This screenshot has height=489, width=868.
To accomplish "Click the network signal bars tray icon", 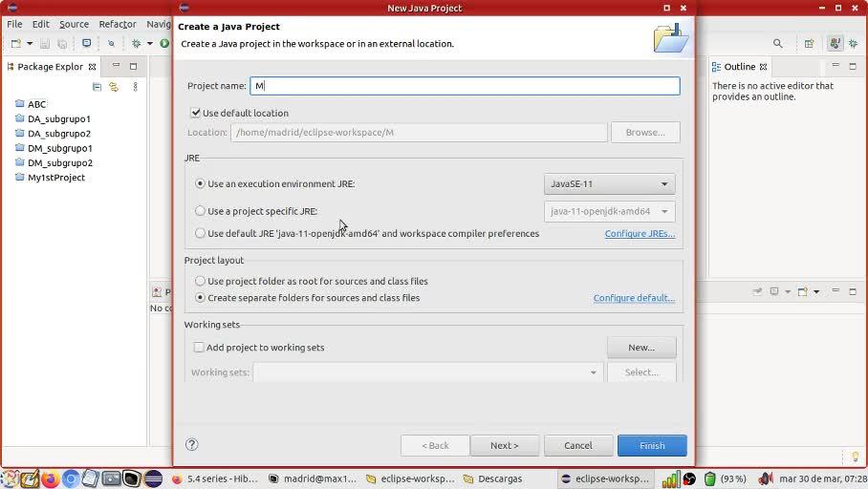I will pos(671,479).
